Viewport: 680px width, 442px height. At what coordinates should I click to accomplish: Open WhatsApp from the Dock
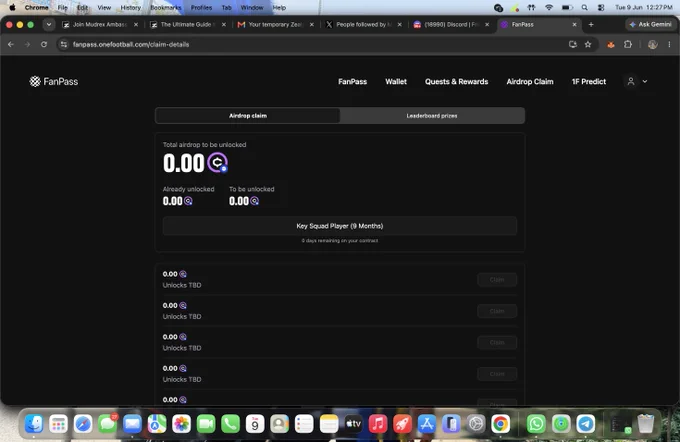536,423
